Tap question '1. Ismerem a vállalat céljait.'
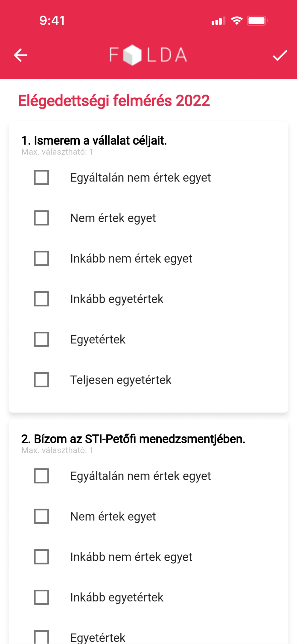The image size is (297, 644). point(94,141)
